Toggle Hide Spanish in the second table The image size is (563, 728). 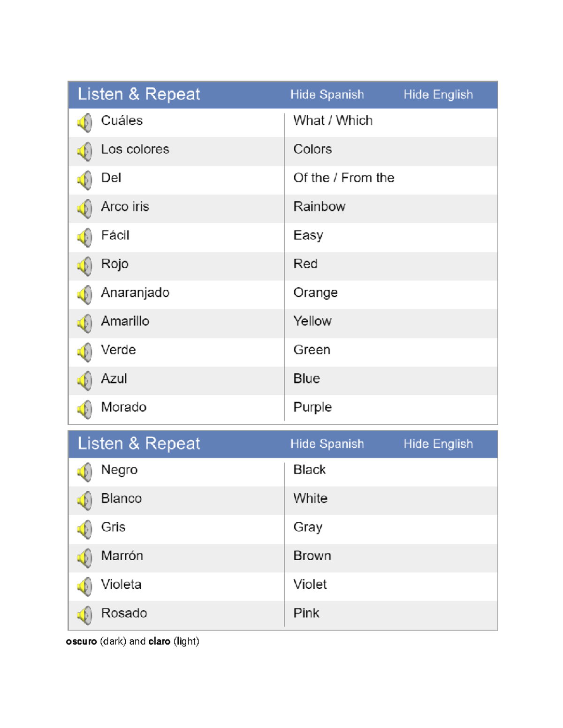tap(327, 443)
